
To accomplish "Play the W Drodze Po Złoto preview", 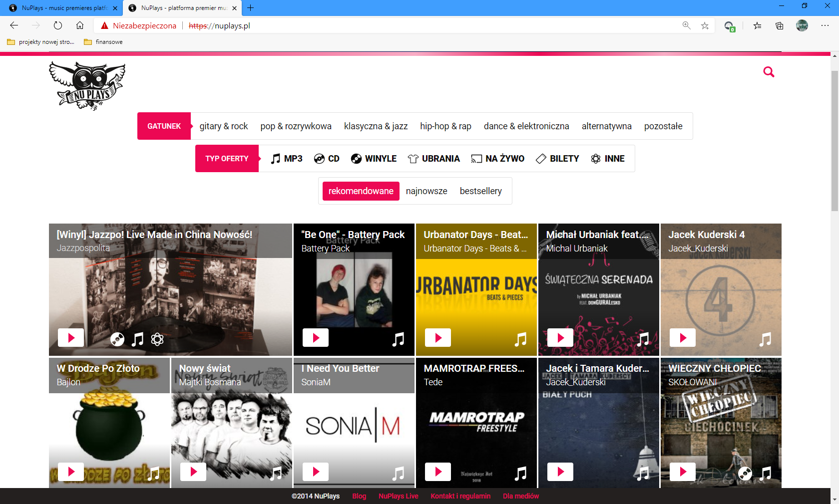I will (x=71, y=472).
